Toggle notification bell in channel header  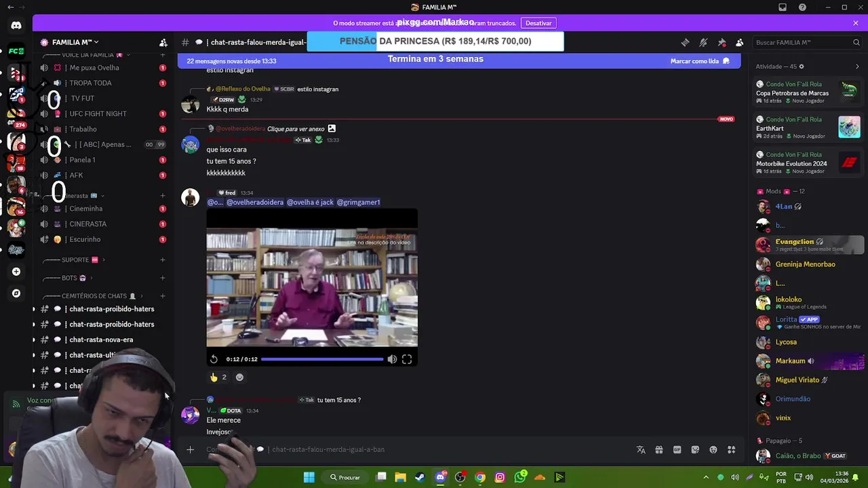pos(703,42)
